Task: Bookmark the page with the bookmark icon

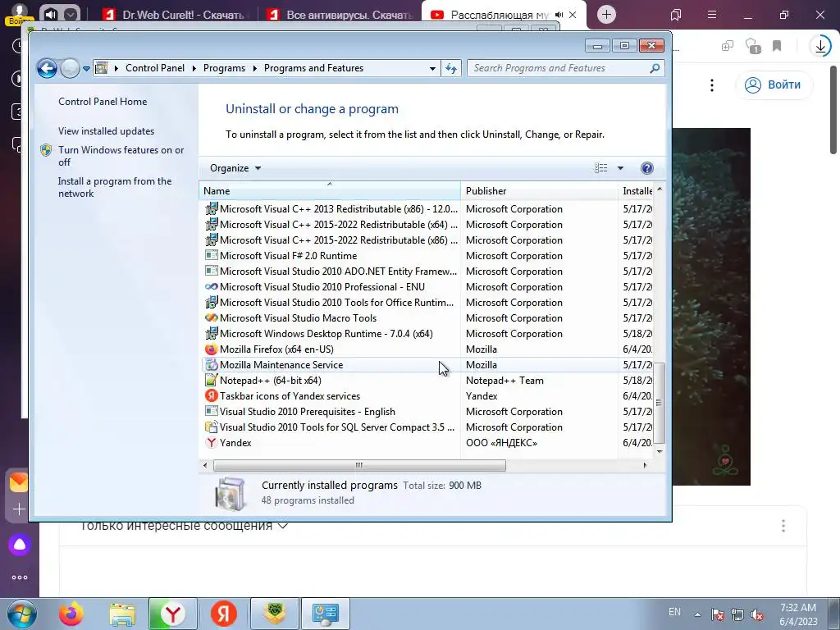Action: coord(777,46)
